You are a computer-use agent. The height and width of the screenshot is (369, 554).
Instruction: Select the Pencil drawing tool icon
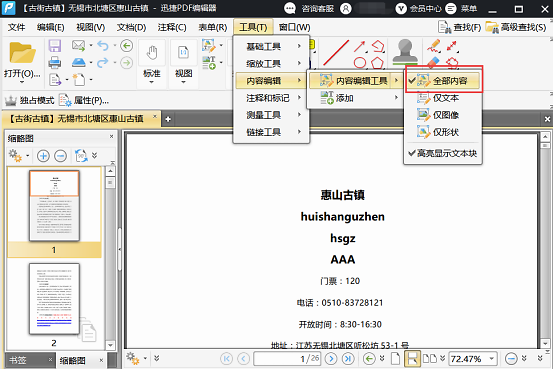[x=434, y=46]
